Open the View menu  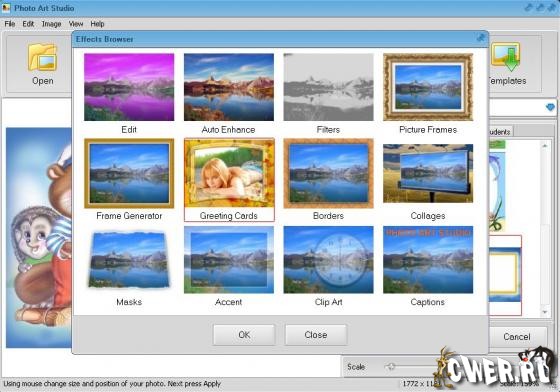[x=76, y=24]
